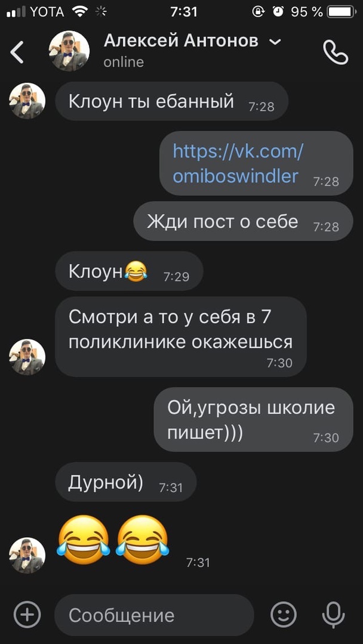Tap the battery indicator in status bar
Screen dimensions: 363x644
pos(342,12)
